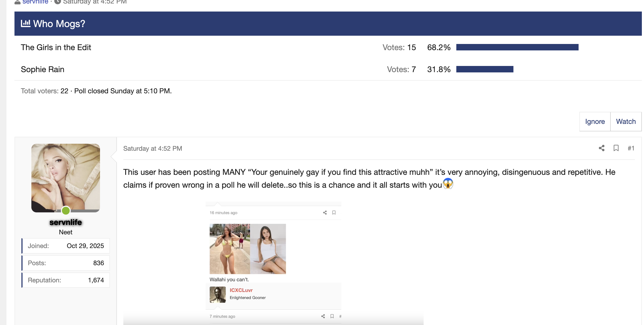
Task: Click the Saturday at 4:52 PM post timestamp
Action: tap(153, 149)
